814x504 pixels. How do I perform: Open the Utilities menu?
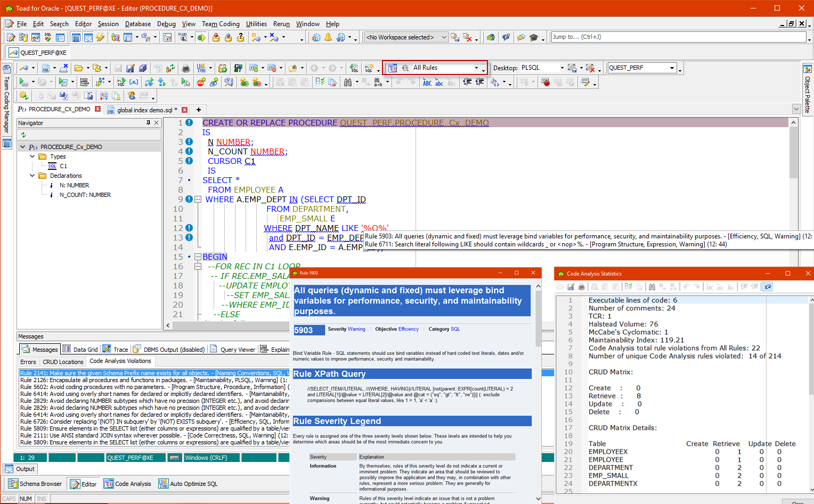(256, 24)
